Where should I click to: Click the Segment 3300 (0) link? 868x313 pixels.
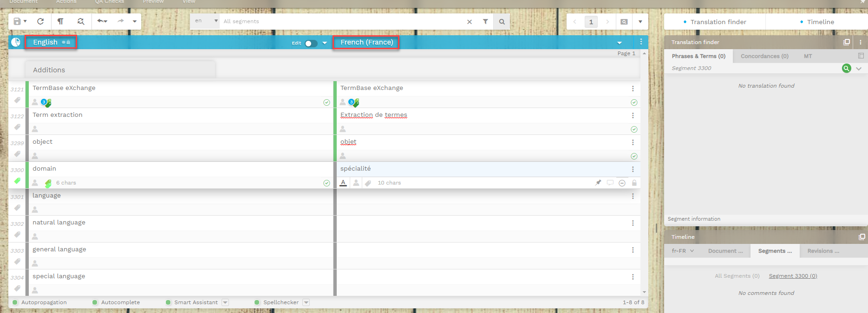793,276
